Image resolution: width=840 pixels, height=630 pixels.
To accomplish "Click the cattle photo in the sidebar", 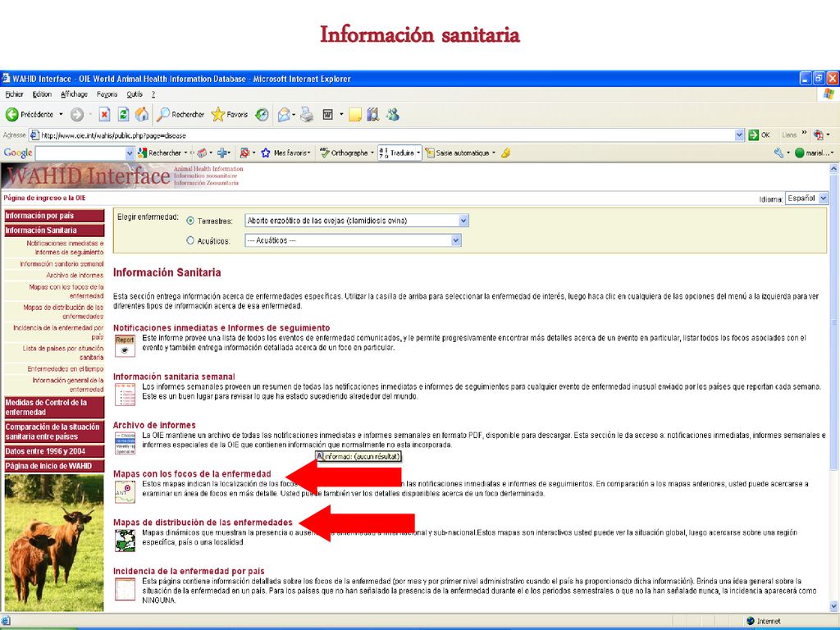I will point(54,542).
